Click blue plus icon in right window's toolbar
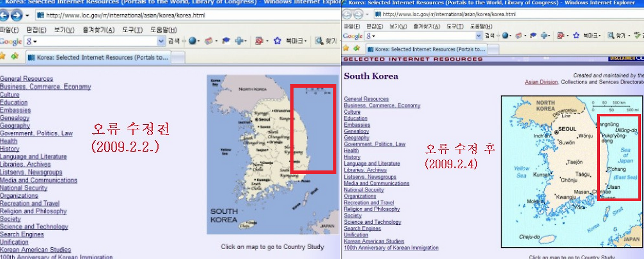 tap(543, 36)
